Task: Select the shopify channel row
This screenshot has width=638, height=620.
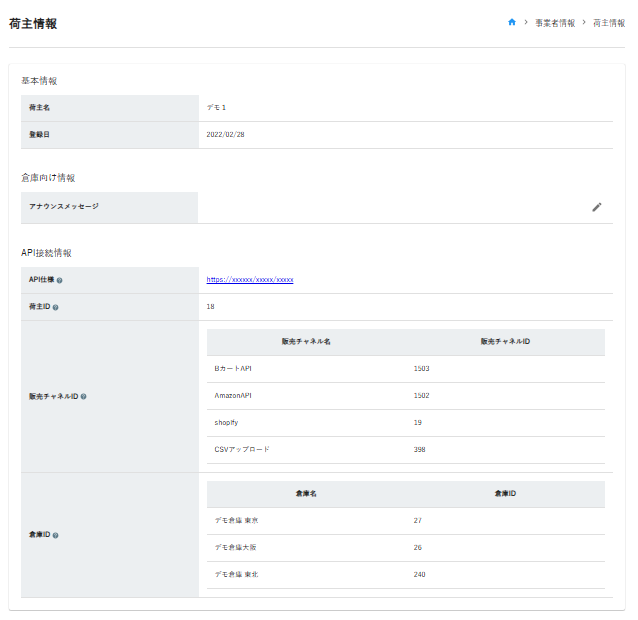Action: tap(405, 423)
